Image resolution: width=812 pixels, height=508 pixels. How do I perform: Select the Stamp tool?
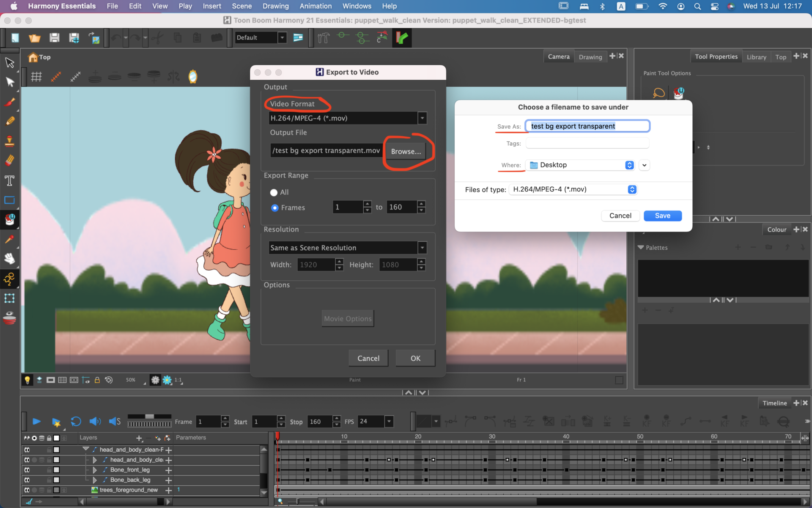pyautogui.click(x=9, y=141)
